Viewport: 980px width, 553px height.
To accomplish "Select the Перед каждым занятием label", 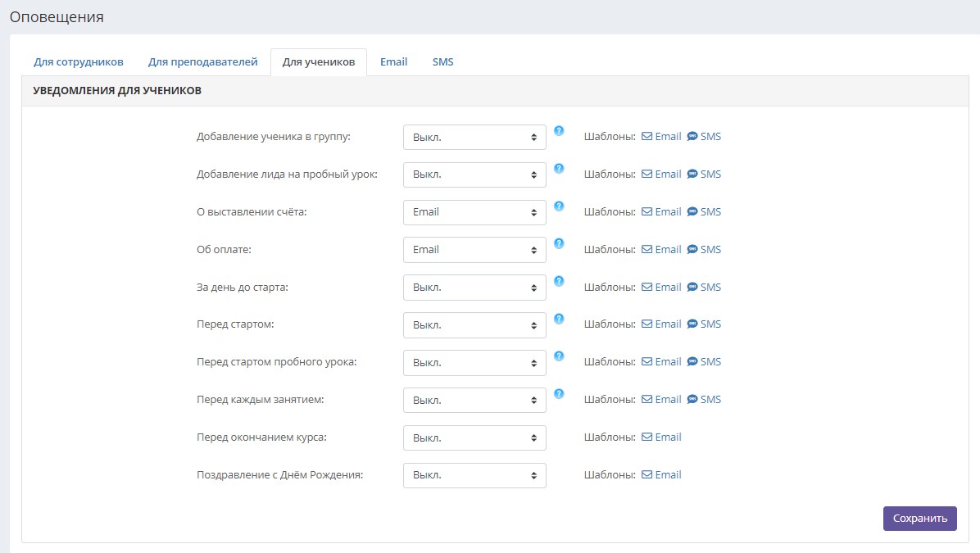I will point(261,399).
